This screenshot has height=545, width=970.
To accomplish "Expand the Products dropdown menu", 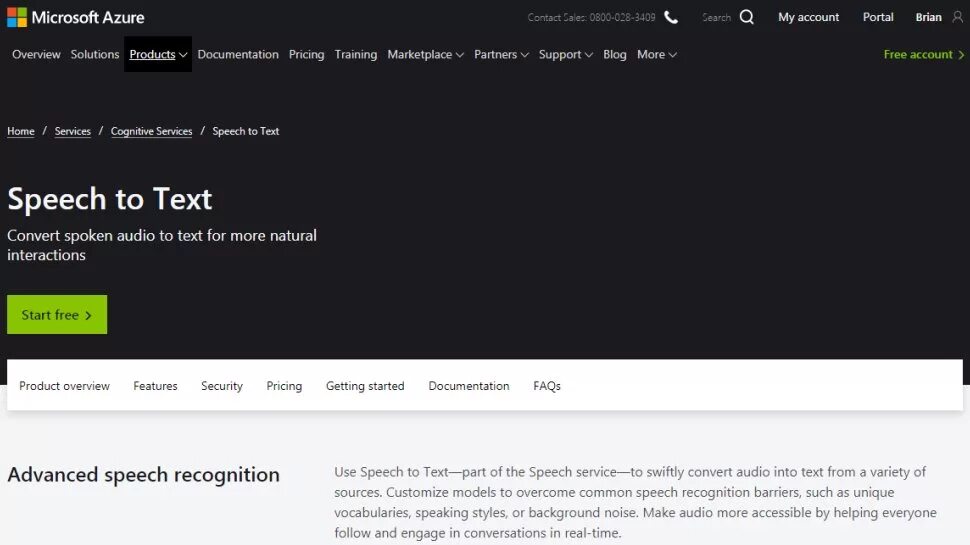I will point(158,54).
